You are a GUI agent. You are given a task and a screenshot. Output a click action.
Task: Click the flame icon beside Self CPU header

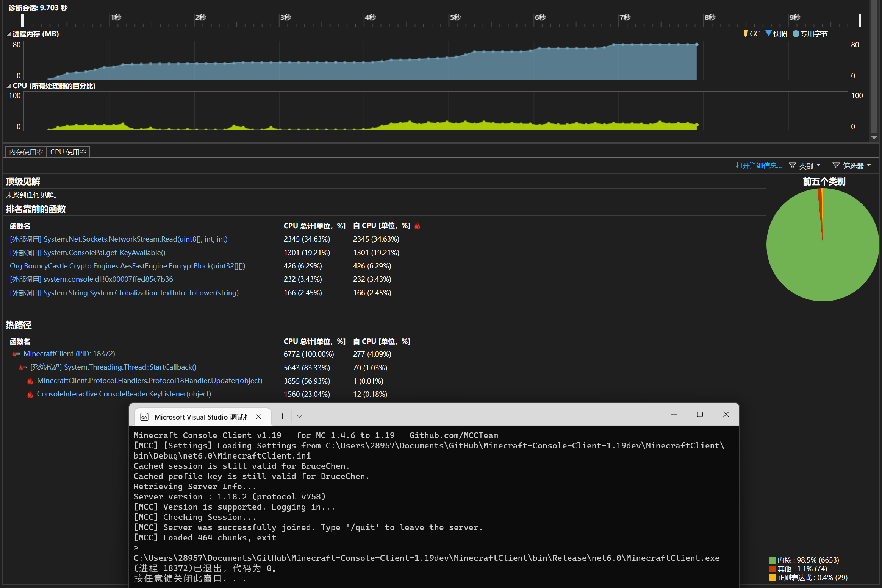(417, 226)
